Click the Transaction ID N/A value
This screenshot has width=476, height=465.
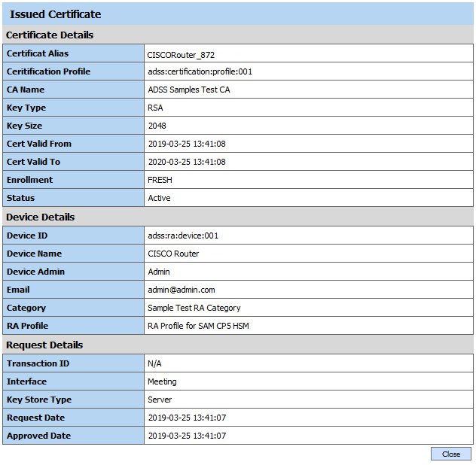tap(154, 364)
